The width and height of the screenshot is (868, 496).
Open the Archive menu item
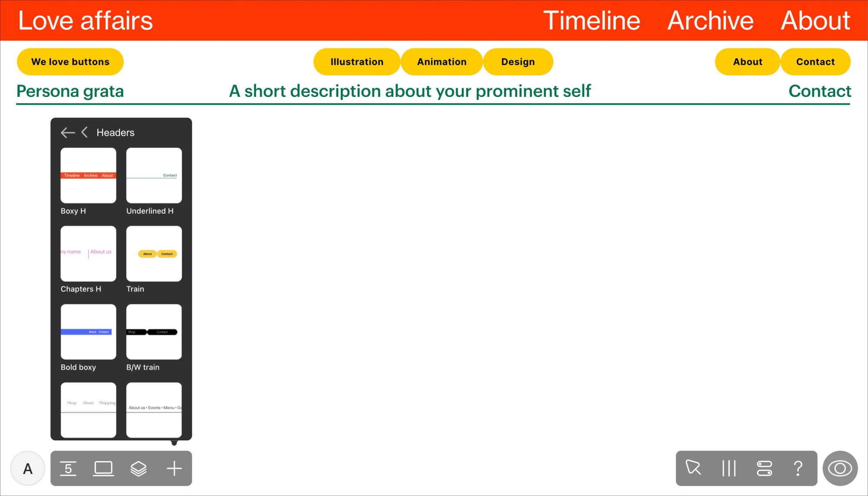710,20
